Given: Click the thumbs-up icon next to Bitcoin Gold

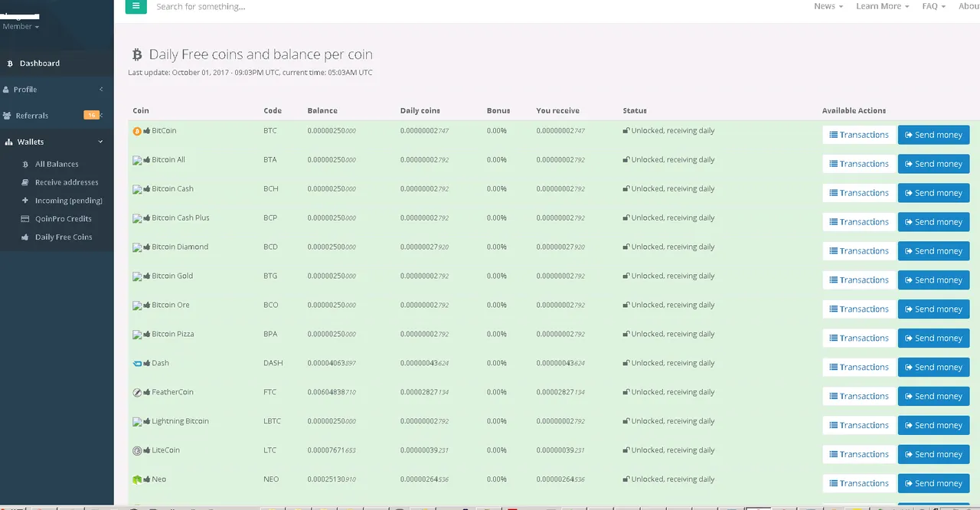Looking at the screenshot, I should (x=147, y=276).
